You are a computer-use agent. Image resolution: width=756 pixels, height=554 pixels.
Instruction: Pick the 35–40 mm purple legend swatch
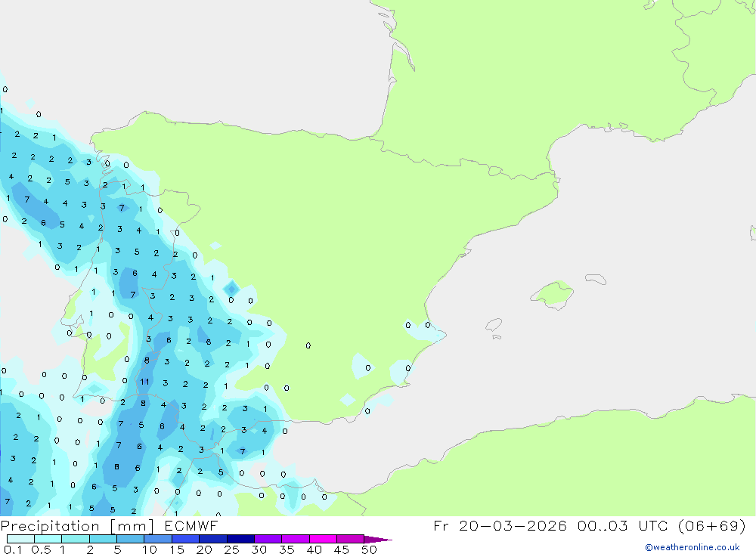coord(296,539)
